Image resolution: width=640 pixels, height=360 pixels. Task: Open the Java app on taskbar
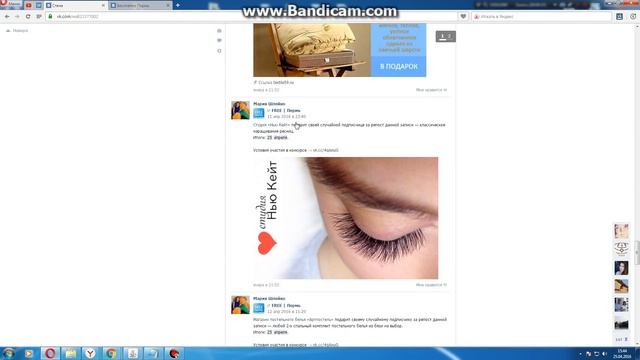point(132,353)
